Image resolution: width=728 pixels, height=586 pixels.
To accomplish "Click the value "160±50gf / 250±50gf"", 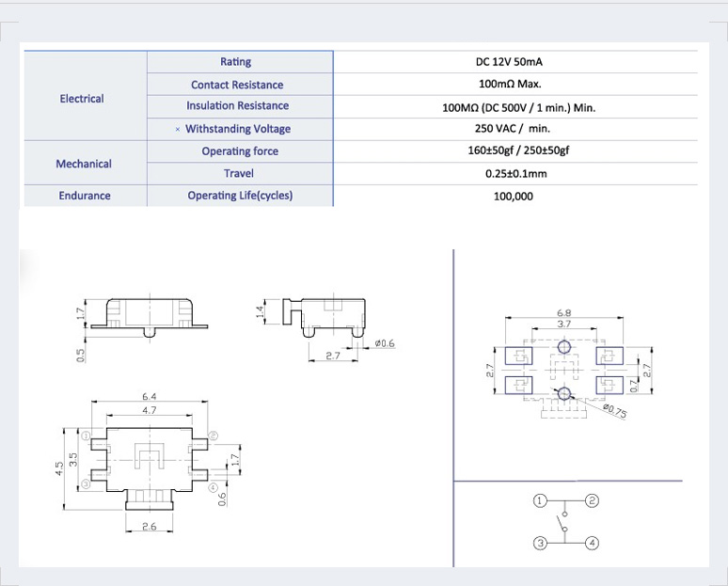I will (518, 150).
